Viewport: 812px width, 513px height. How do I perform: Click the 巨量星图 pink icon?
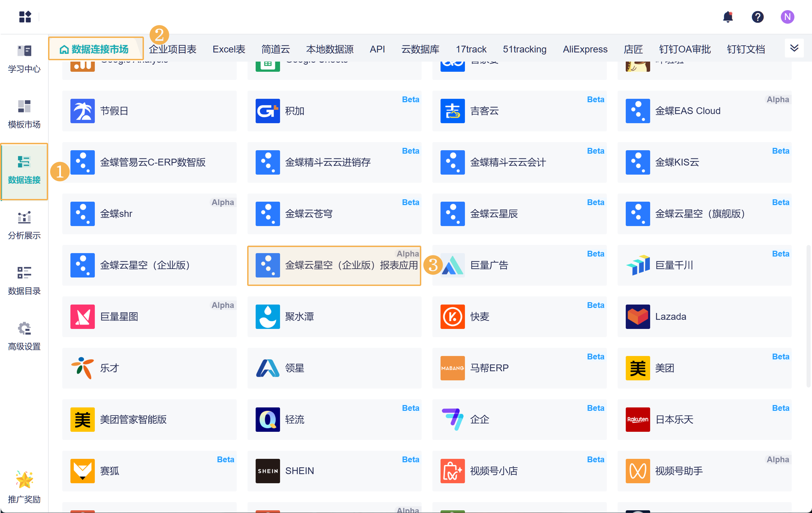(83, 317)
